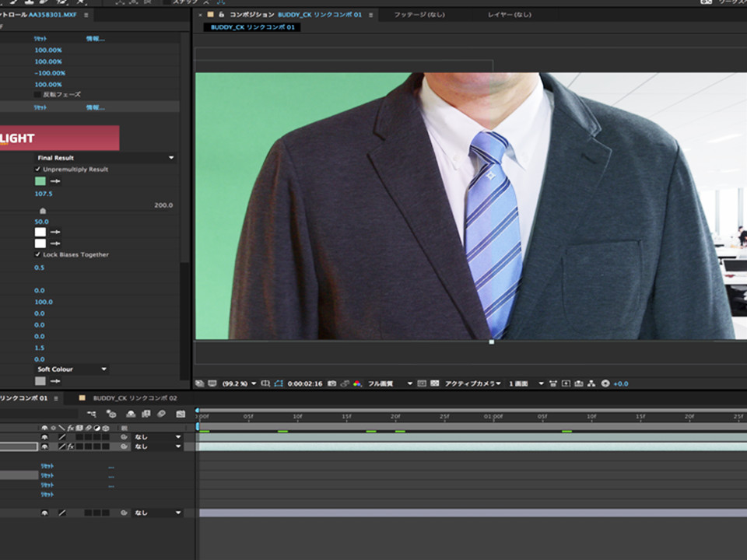
Task: Click the eyedropper beside the gray swatch
Action: pos(55,381)
